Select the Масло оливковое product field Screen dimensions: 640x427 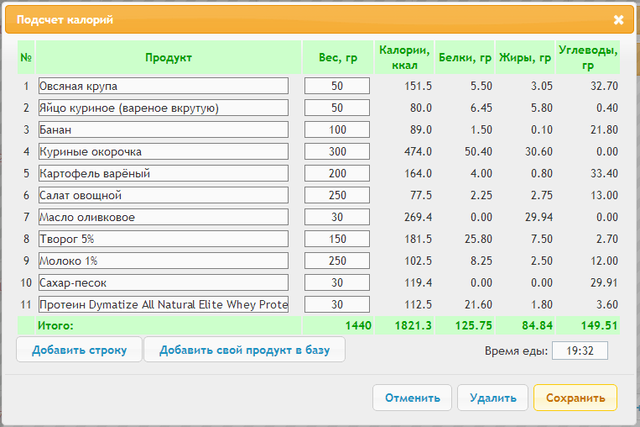point(163,217)
